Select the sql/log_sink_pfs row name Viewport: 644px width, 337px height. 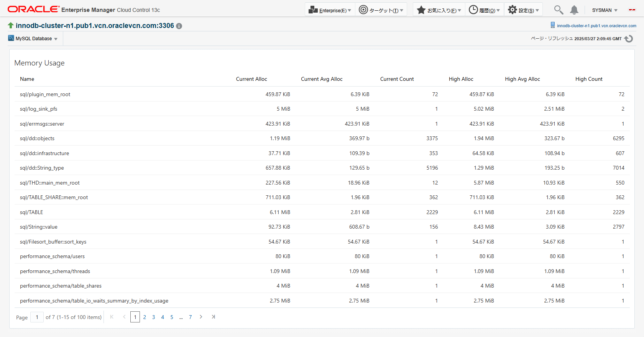pos(39,109)
